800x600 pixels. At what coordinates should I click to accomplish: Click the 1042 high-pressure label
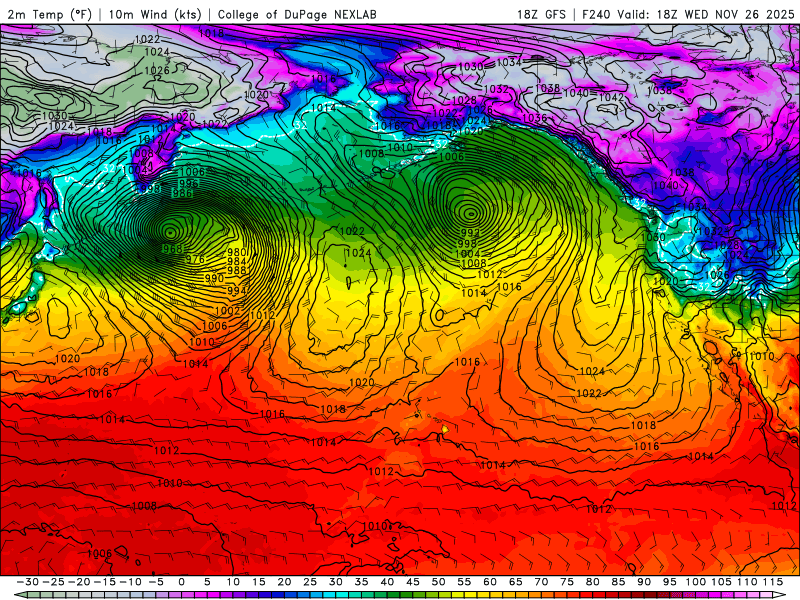pos(611,97)
